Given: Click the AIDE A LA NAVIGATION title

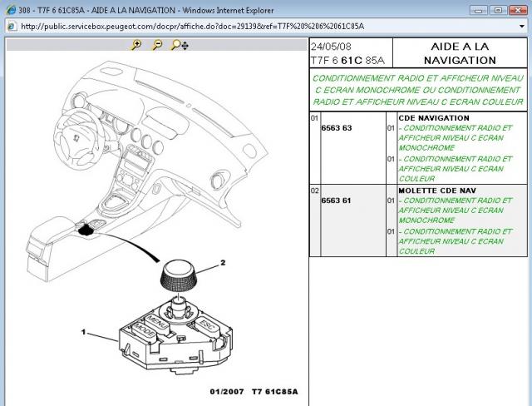Looking at the screenshot, I should (460, 53).
